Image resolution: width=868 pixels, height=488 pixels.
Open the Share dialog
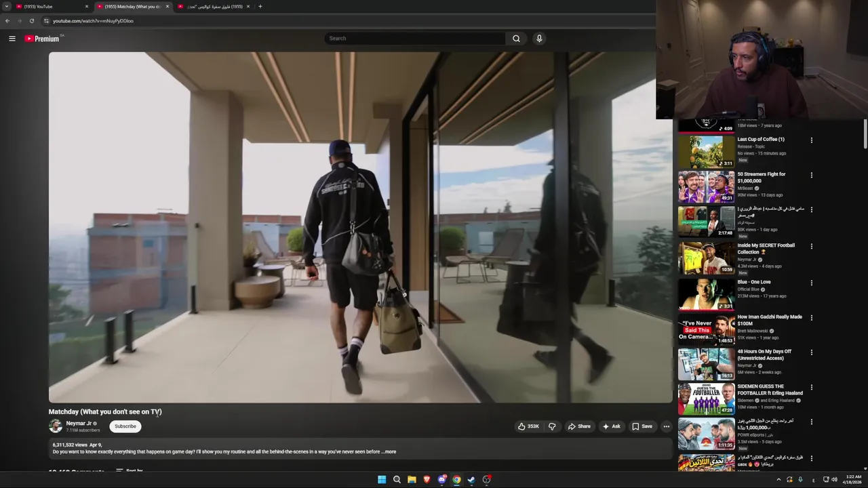click(579, 426)
